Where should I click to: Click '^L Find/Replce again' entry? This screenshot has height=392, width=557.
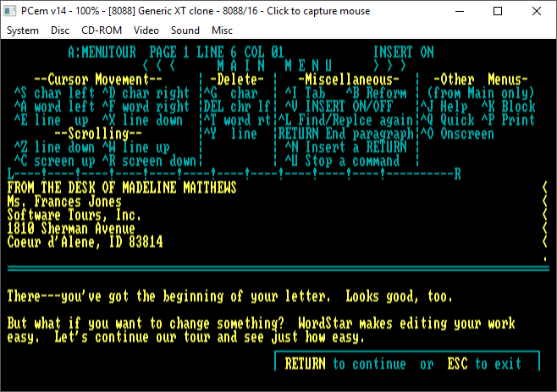click(x=345, y=120)
